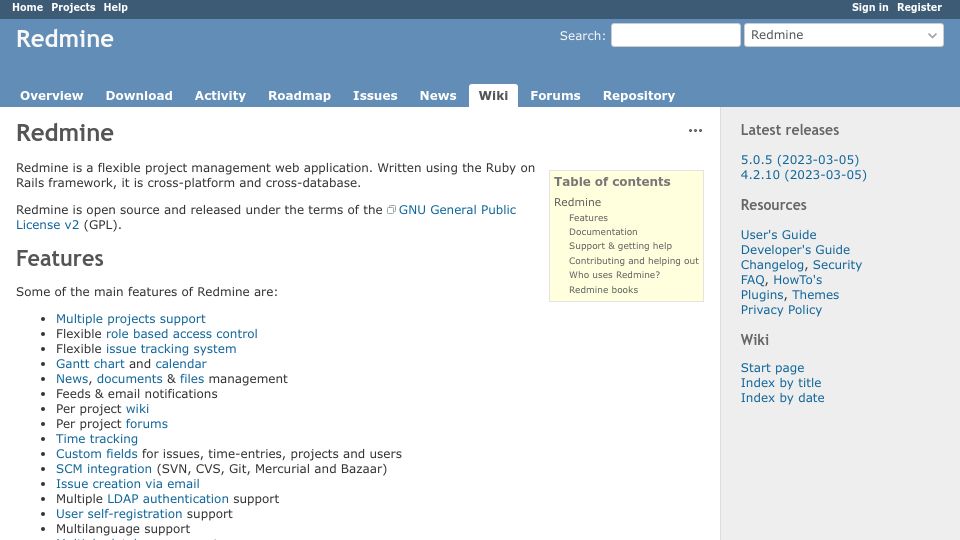Open wiki Index by date

coord(782,398)
